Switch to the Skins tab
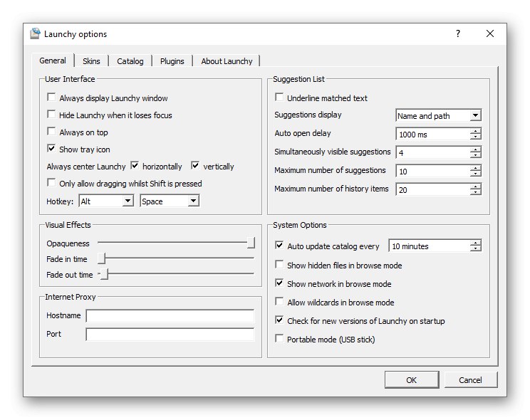Screen dimensions: 530x420 (x=91, y=61)
